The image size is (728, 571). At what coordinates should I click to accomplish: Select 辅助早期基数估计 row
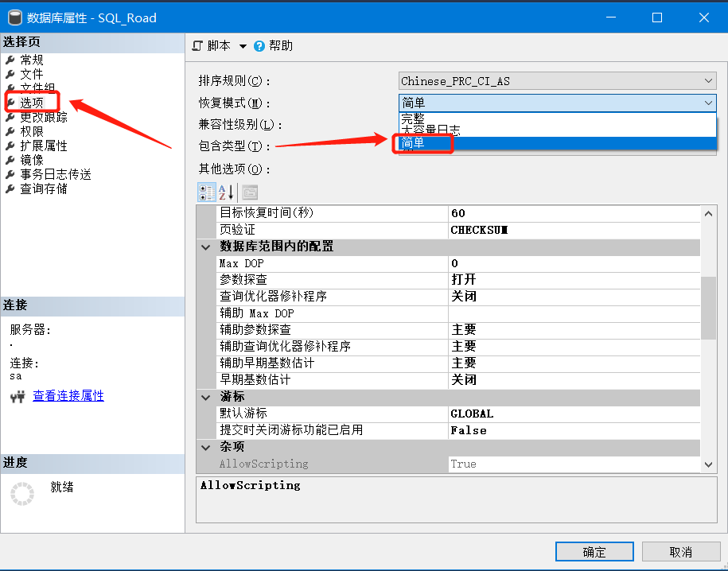(459, 363)
